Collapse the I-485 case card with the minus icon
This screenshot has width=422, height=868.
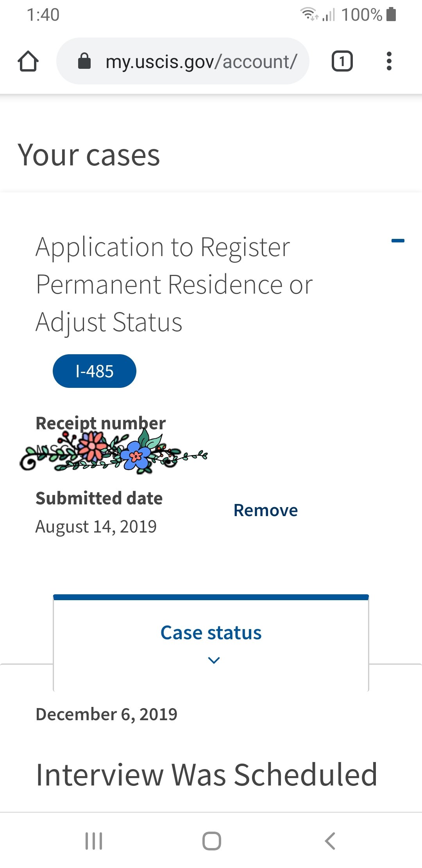point(398,241)
